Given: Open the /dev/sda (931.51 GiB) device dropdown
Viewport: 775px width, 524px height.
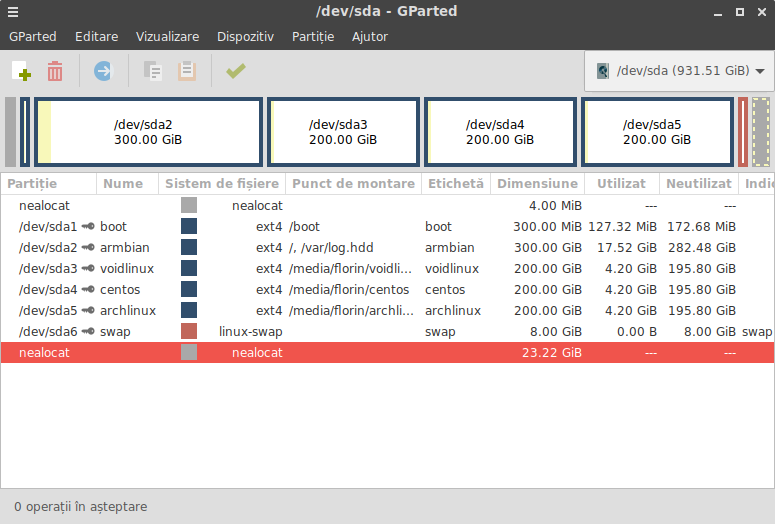Looking at the screenshot, I should coord(679,71).
